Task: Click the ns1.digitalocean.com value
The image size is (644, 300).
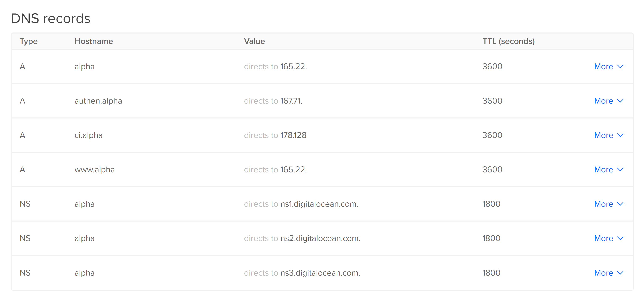Action: (x=319, y=204)
